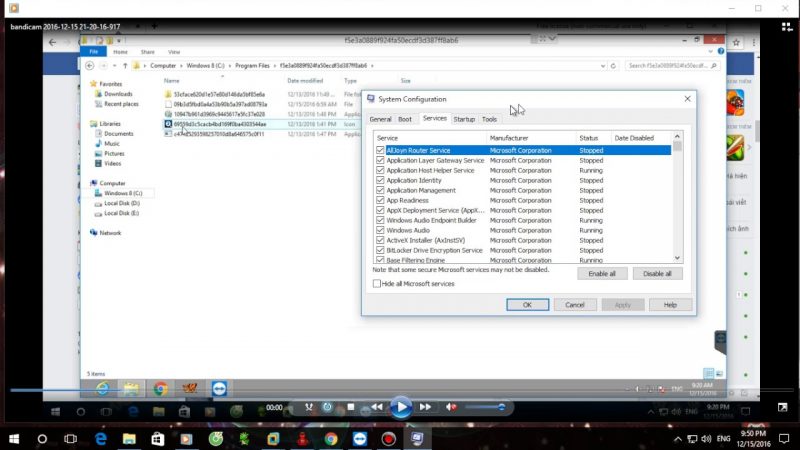Stop playback in the media player
Image resolution: width=800 pixels, height=450 pixels.
coord(351,407)
